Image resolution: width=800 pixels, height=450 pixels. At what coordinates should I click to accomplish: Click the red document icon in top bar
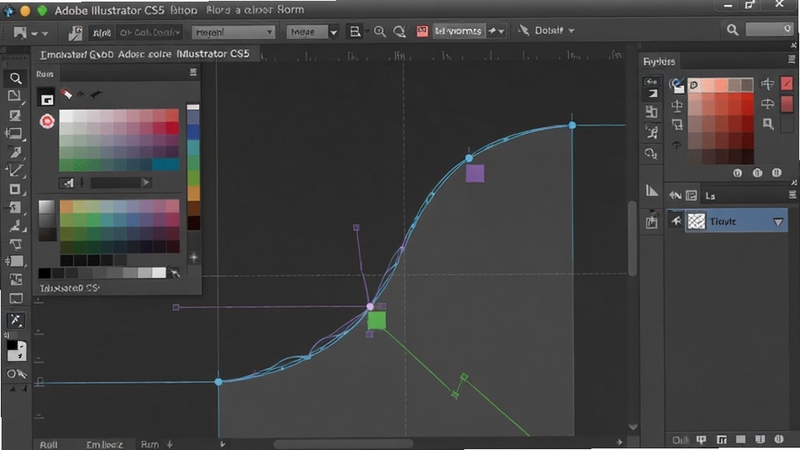point(422,31)
